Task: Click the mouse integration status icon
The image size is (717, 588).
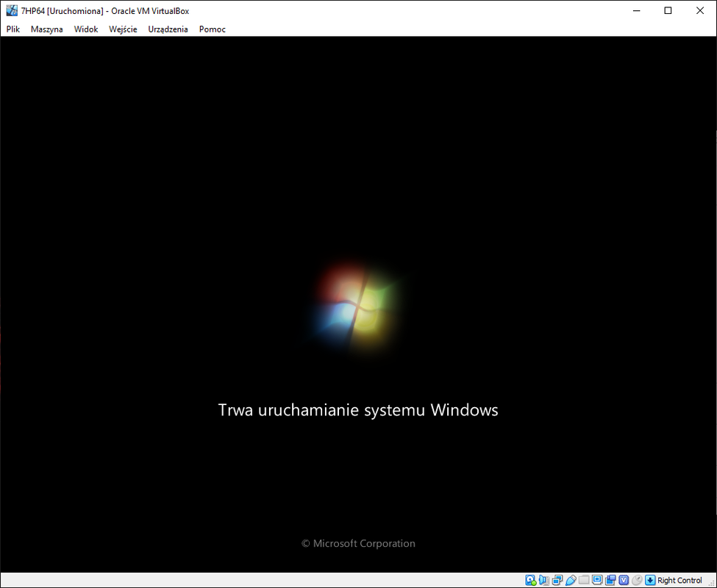Action: [637, 580]
